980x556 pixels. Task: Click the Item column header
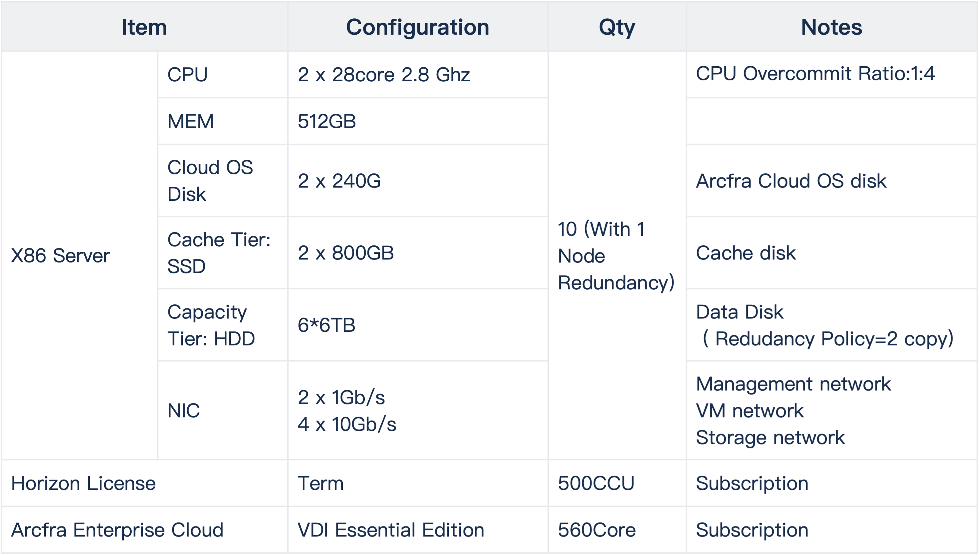point(144,27)
